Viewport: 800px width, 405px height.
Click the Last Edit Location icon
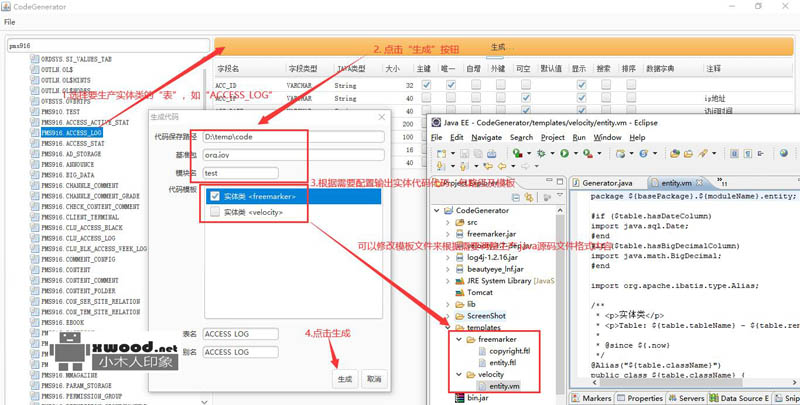coord(488,166)
